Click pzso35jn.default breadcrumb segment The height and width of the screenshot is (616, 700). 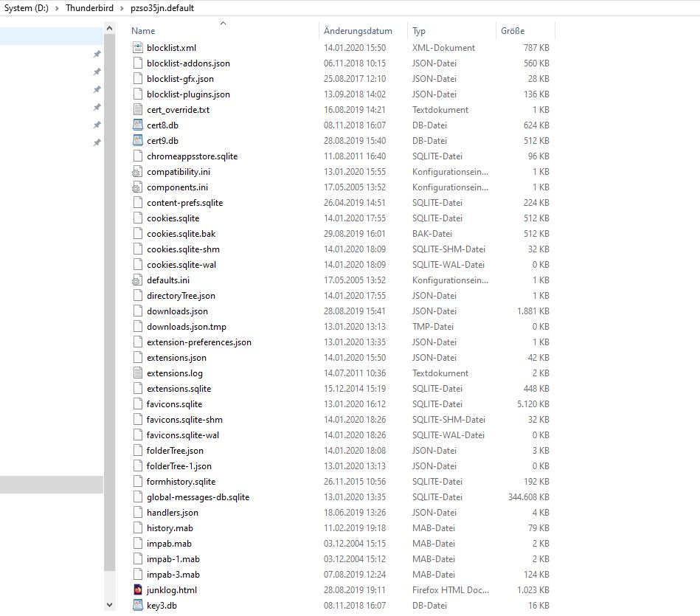(x=162, y=8)
